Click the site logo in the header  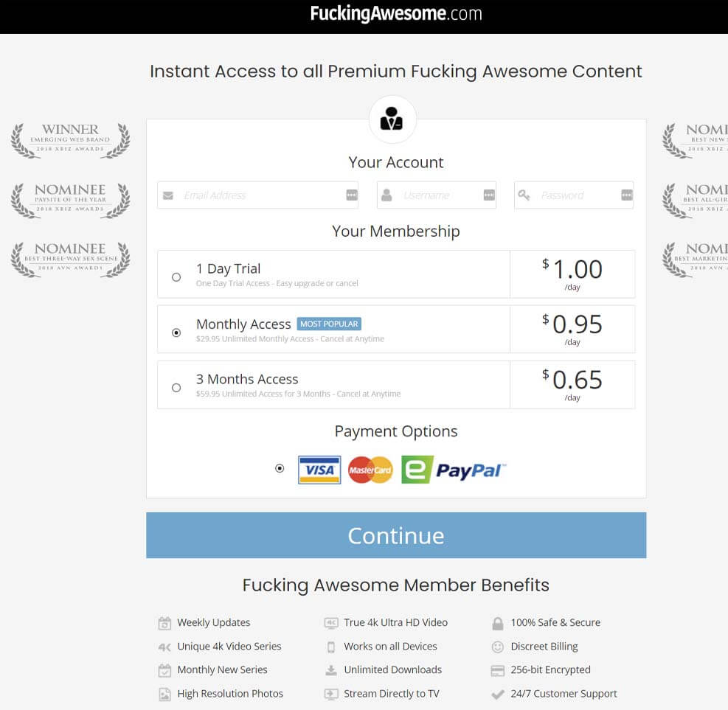396,13
